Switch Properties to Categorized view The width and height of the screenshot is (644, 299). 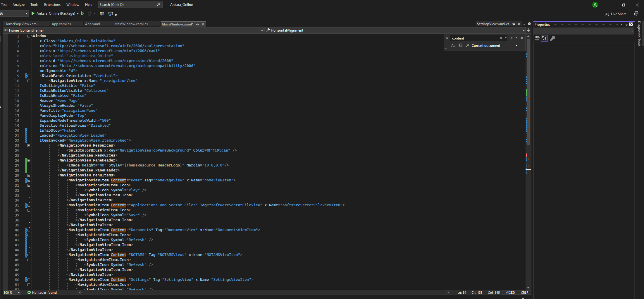tap(538, 38)
